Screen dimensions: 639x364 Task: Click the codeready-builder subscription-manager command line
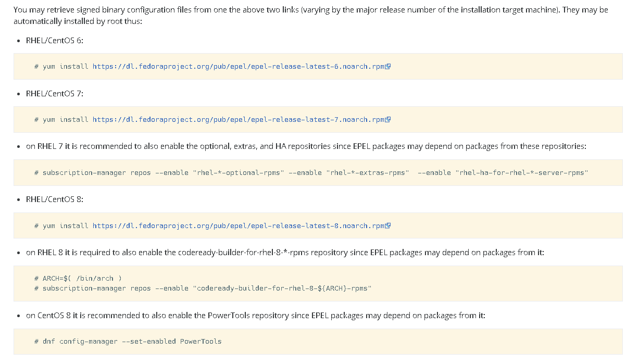pos(203,288)
